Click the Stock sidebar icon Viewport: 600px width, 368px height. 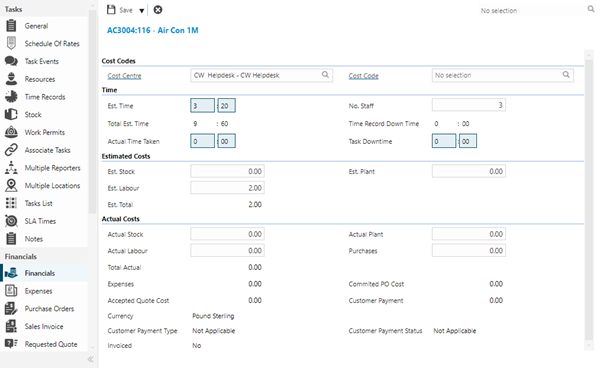tap(11, 114)
